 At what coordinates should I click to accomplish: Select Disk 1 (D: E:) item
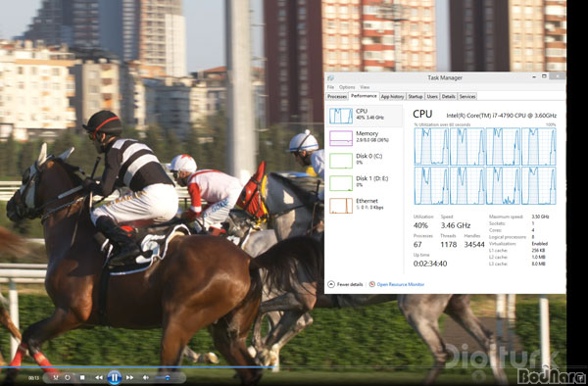pyautogui.click(x=365, y=183)
